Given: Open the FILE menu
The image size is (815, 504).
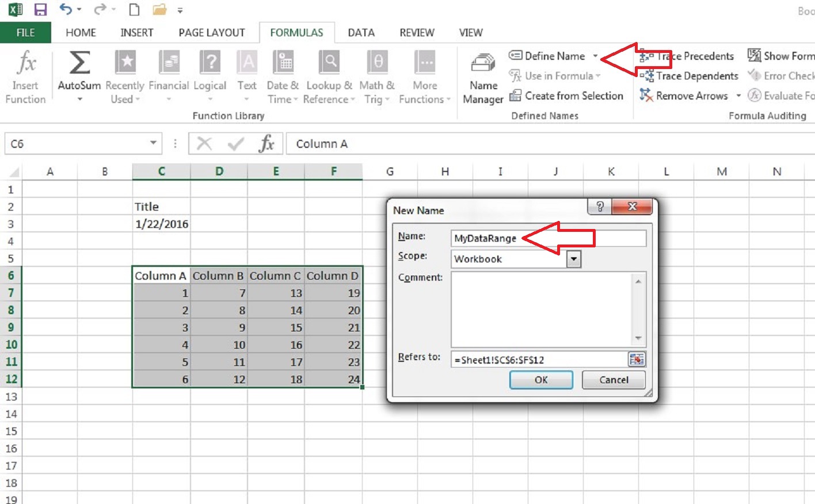Looking at the screenshot, I should (25, 33).
